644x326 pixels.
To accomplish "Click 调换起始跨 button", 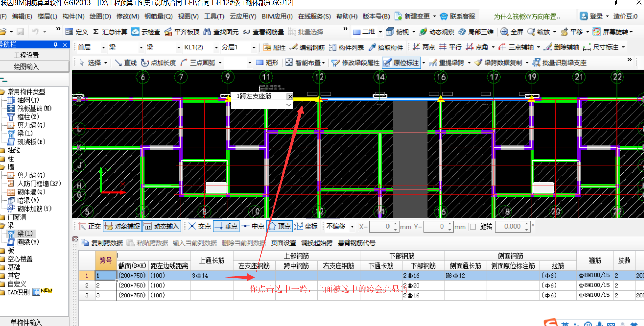I will pos(317,243).
